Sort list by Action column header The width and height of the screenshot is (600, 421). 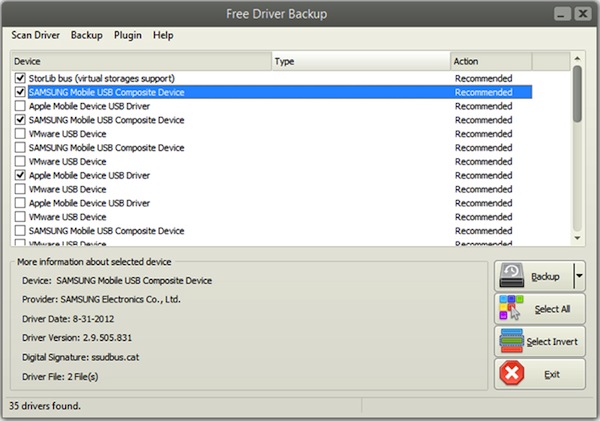point(490,61)
